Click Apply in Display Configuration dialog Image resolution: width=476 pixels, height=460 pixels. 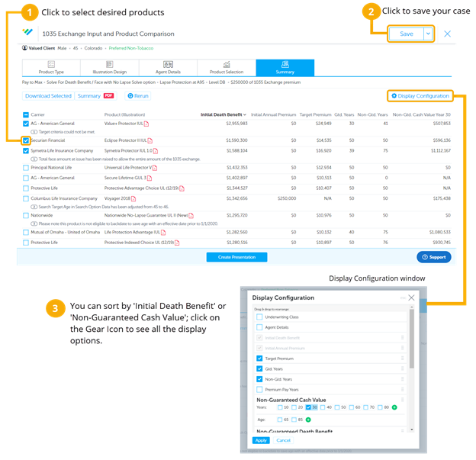(x=261, y=440)
